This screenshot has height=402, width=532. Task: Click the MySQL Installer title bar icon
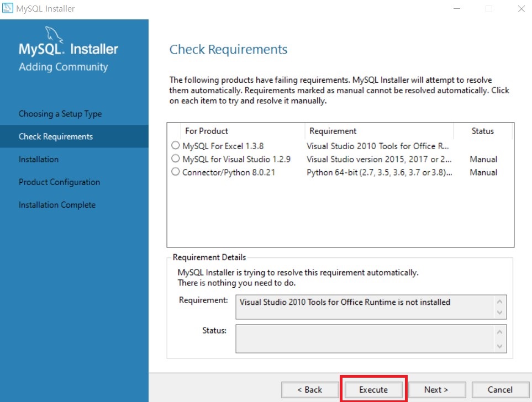click(8, 8)
